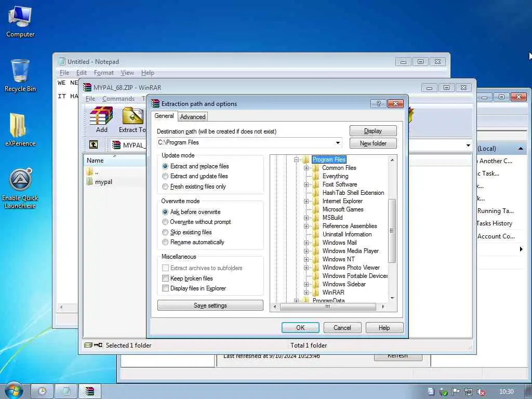Open the Computer desktop icon
532x399 pixels.
point(20,22)
